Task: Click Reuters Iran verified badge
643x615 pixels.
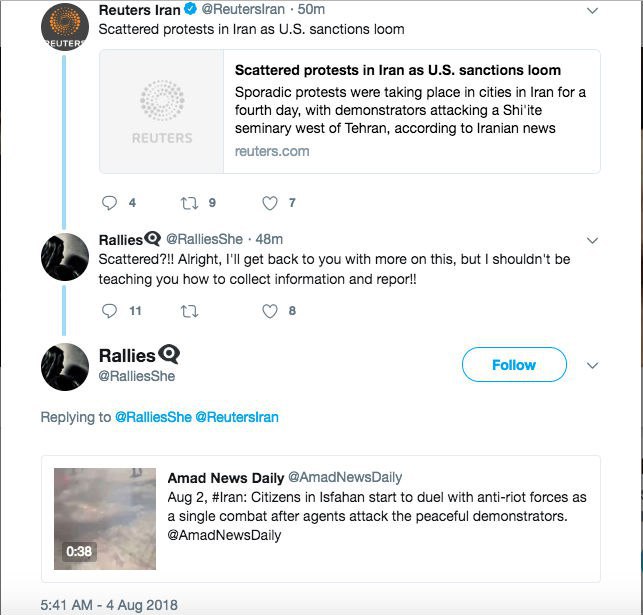Action: point(193,10)
